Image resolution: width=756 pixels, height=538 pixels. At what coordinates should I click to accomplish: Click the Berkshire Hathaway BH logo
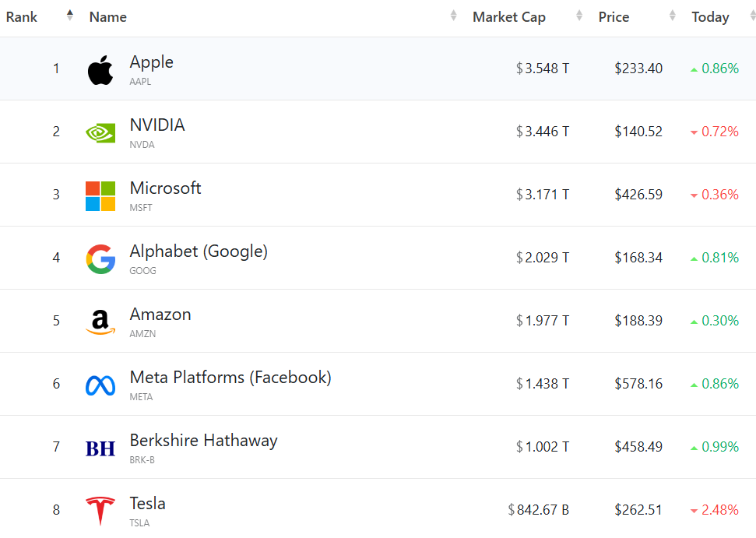tap(100, 448)
